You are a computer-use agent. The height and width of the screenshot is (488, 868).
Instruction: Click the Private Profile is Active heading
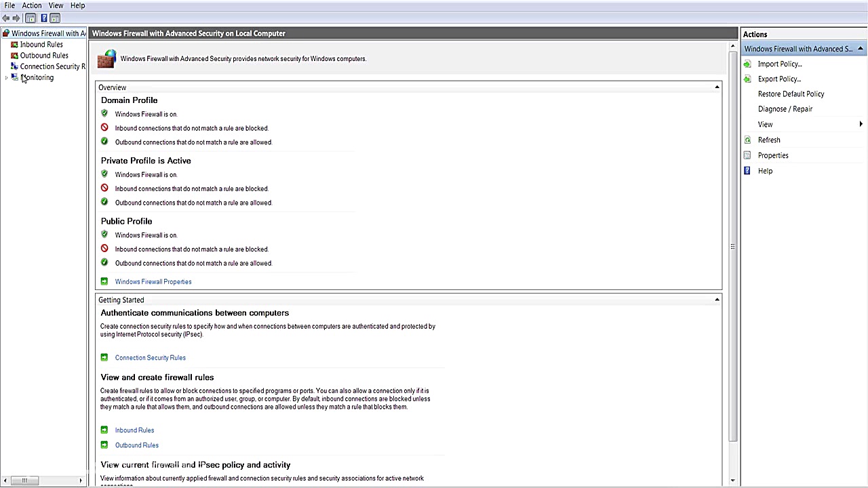point(146,161)
